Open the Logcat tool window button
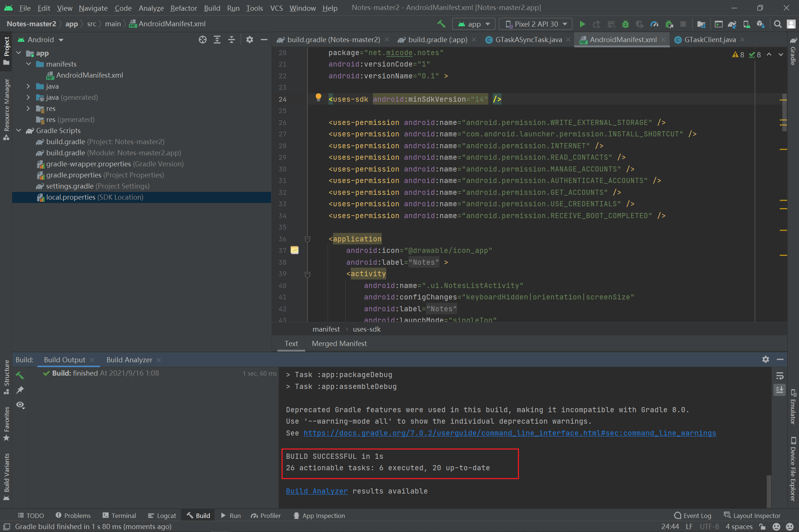Screen dimensions: 799x532 click(162, 516)
